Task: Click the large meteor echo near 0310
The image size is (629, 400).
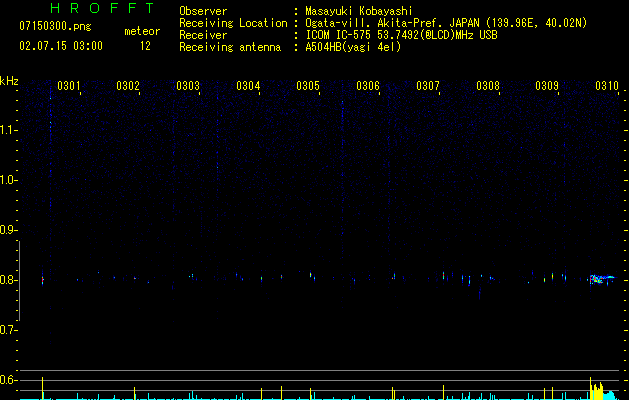Action: 601,279
